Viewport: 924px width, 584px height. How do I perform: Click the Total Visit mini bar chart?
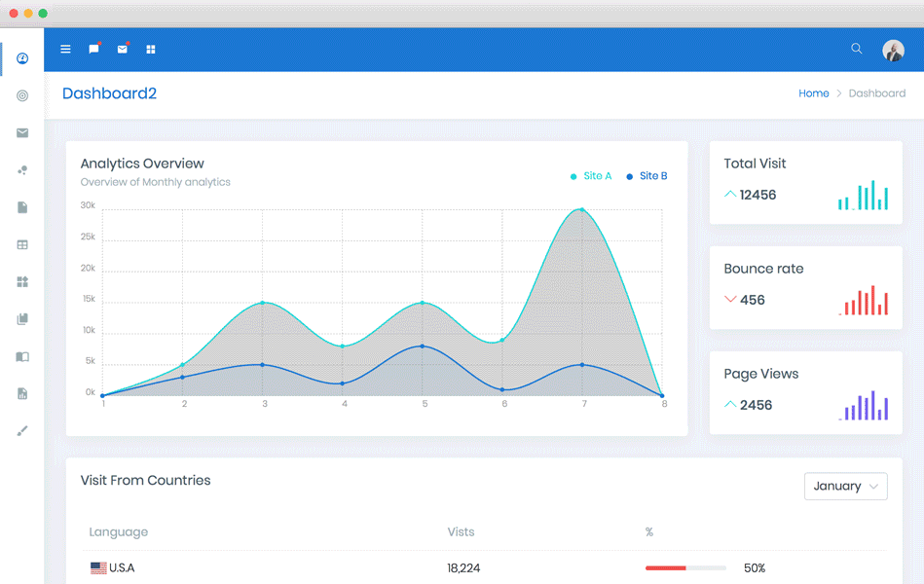click(x=863, y=195)
